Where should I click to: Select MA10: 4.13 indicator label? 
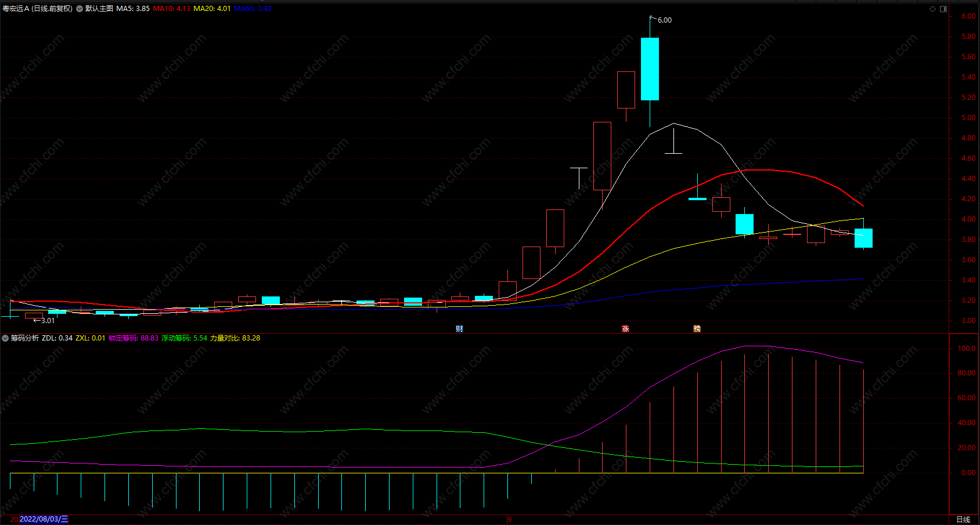pos(172,9)
